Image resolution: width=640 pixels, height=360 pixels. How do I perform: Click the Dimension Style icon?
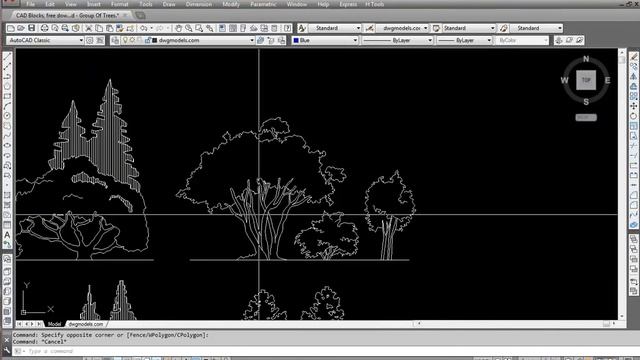369,28
